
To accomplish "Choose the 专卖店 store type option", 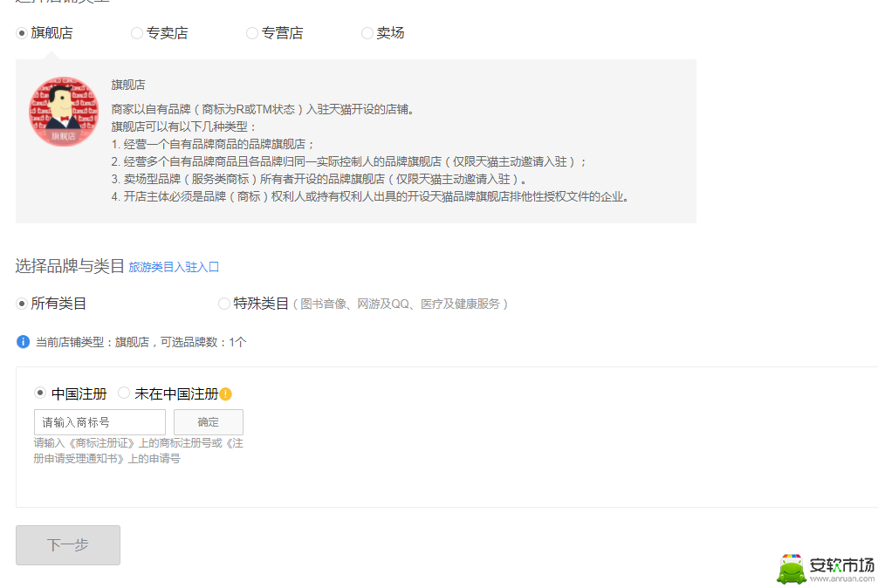I will pyautogui.click(x=137, y=33).
